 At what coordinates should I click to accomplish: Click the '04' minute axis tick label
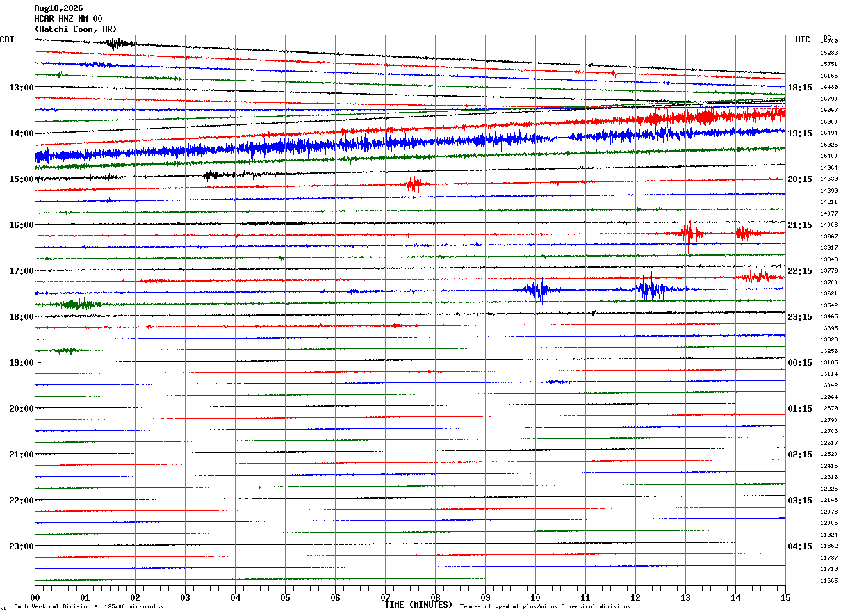coord(235,597)
